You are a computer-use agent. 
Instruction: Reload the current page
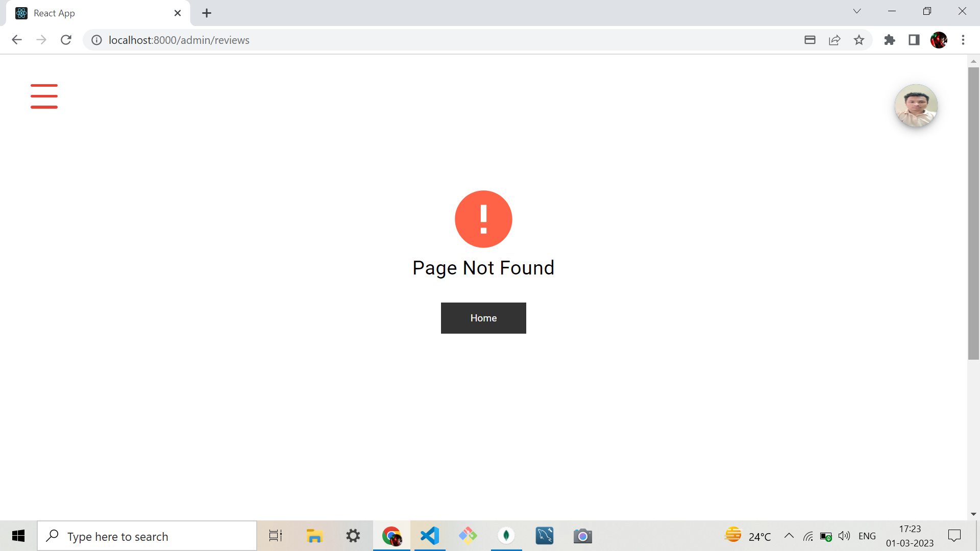point(66,40)
